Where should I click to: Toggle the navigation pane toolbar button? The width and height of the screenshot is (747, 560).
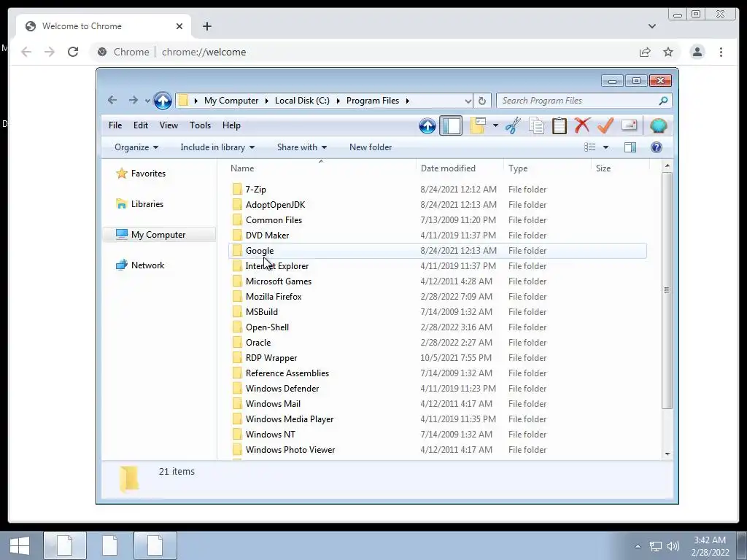click(x=451, y=125)
